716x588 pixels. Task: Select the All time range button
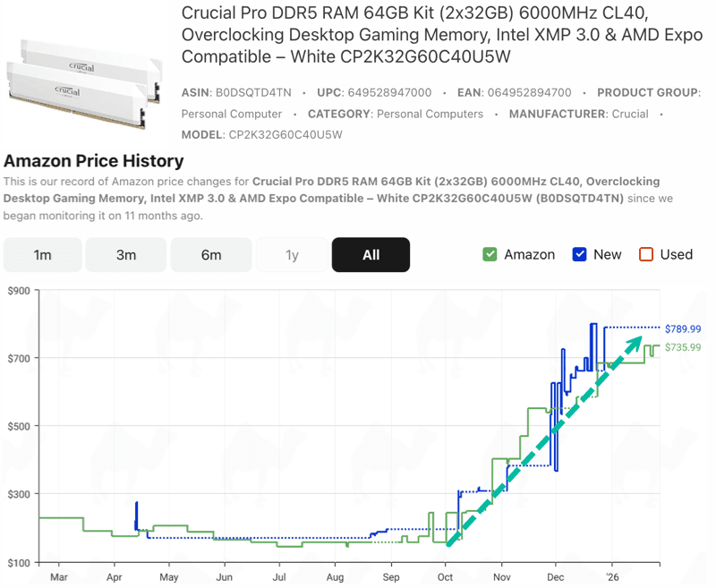[371, 255]
